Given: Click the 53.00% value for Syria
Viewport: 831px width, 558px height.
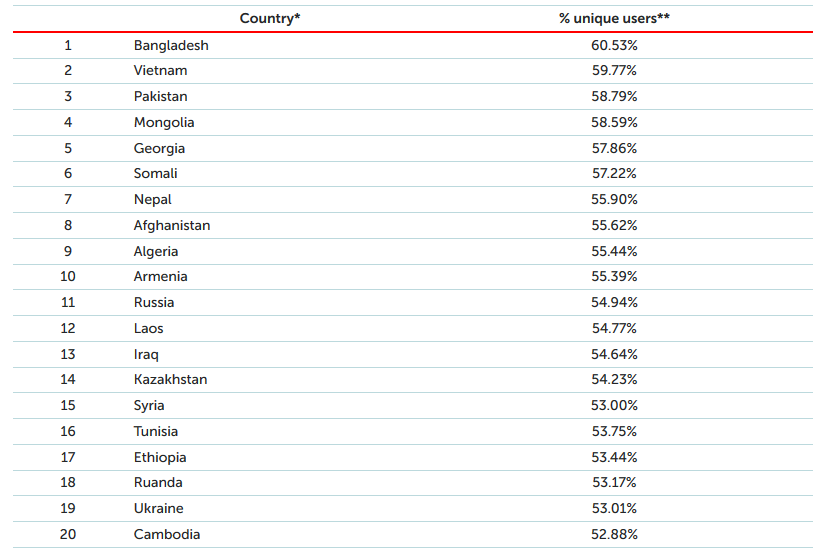Looking at the screenshot, I should (x=614, y=406).
